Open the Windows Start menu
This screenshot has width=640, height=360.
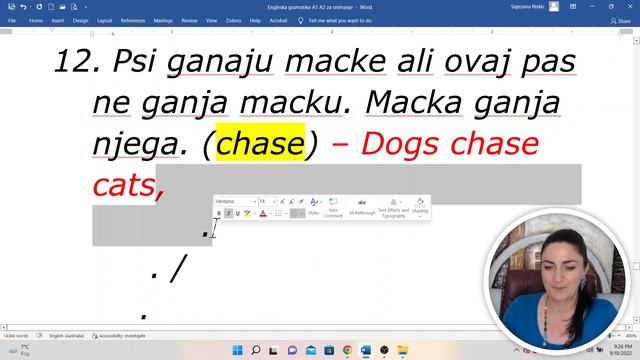238,350
